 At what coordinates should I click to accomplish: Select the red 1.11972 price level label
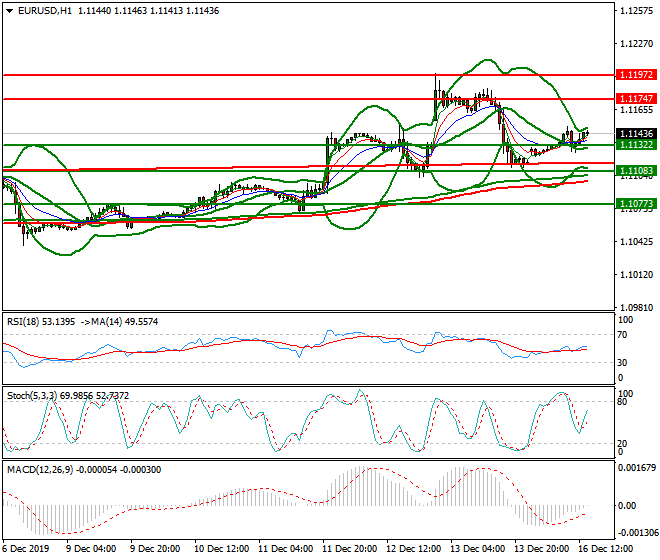pos(636,75)
